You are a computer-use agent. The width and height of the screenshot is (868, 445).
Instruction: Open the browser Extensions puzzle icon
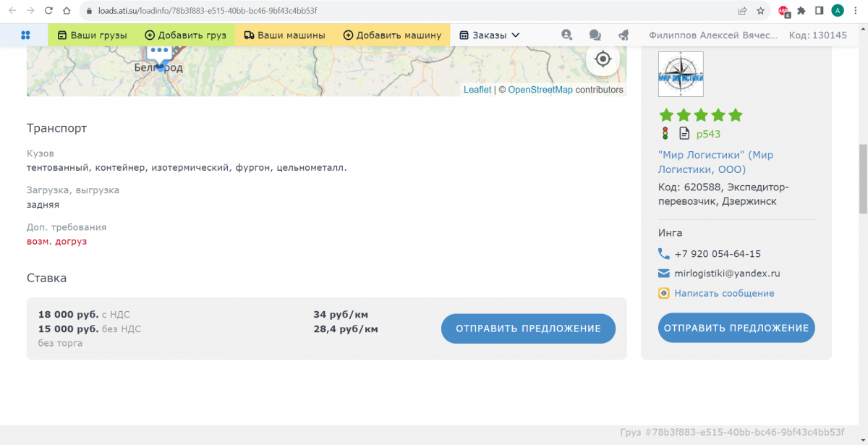click(801, 11)
